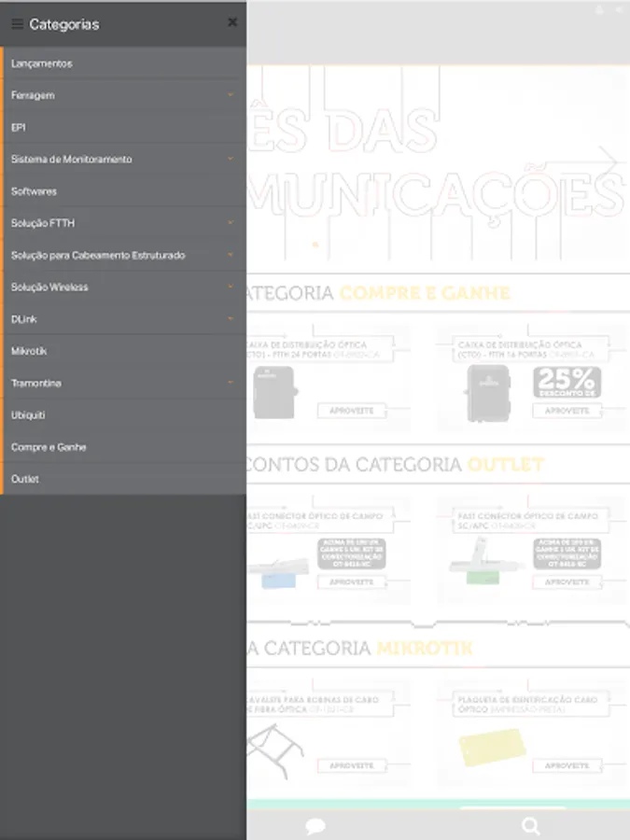Screen dimensions: 630x840
Task: Click the user account icon at top right
Action: [x=599, y=9]
